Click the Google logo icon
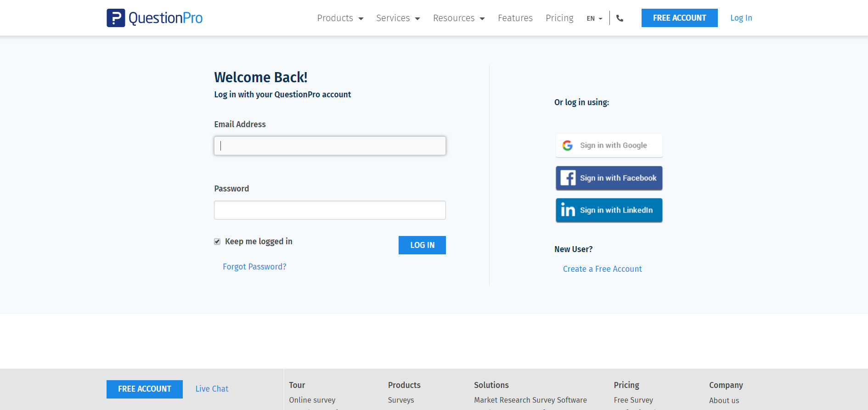This screenshot has height=410, width=868. coord(568,146)
